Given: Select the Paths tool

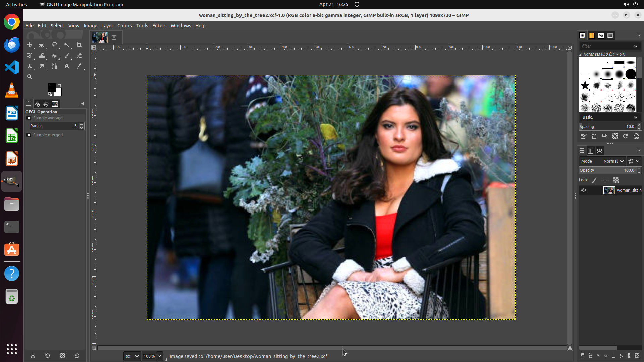Looking at the screenshot, I should pyautogui.click(x=54, y=66).
